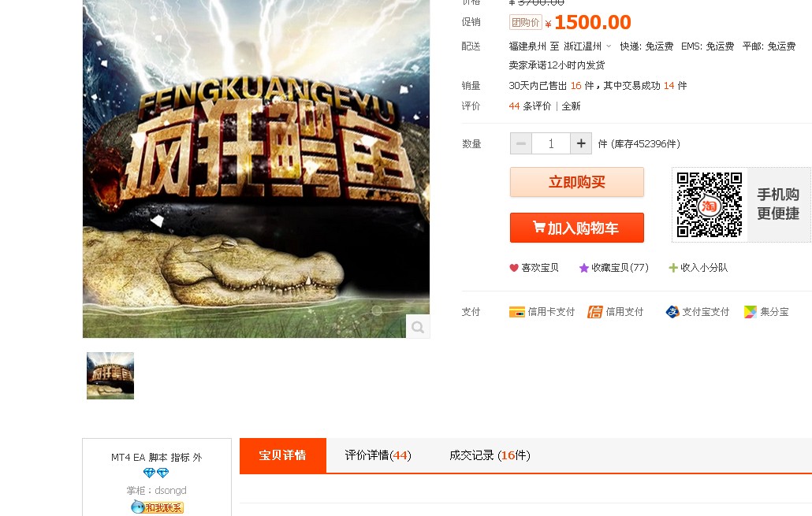
Task: Click the 立即购买 buy now button
Action: [577, 182]
